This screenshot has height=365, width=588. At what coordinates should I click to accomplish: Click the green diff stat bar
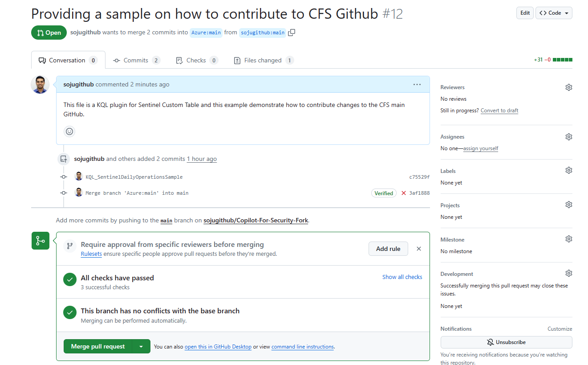562,60
